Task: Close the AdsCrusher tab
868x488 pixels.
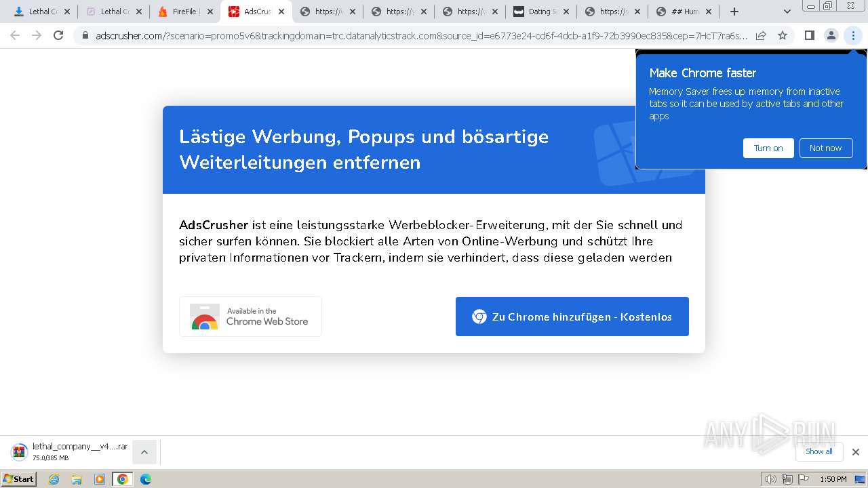Action: [281, 12]
